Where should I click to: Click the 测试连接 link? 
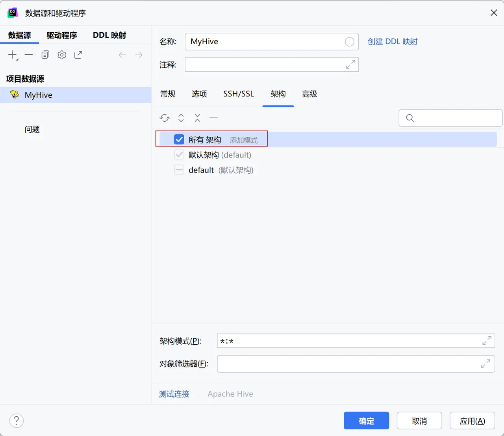coord(174,394)
